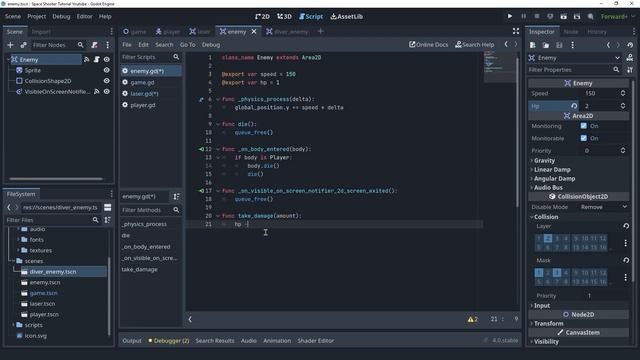Open Output bottom panel
This screenshot has height=360, width=640.
[x=132, y=340]
